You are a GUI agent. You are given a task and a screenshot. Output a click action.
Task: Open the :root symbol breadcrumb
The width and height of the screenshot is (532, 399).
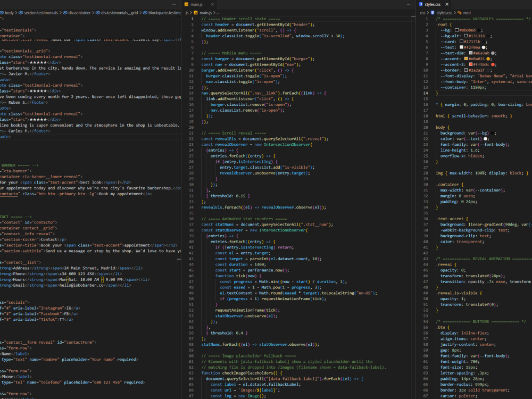[467, 13]
